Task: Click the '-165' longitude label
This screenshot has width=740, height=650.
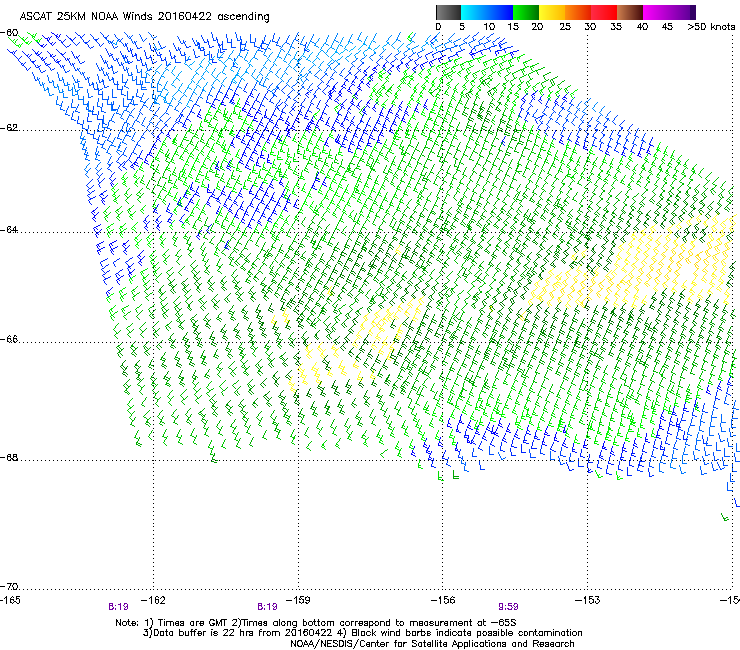Action: [10, 600]
